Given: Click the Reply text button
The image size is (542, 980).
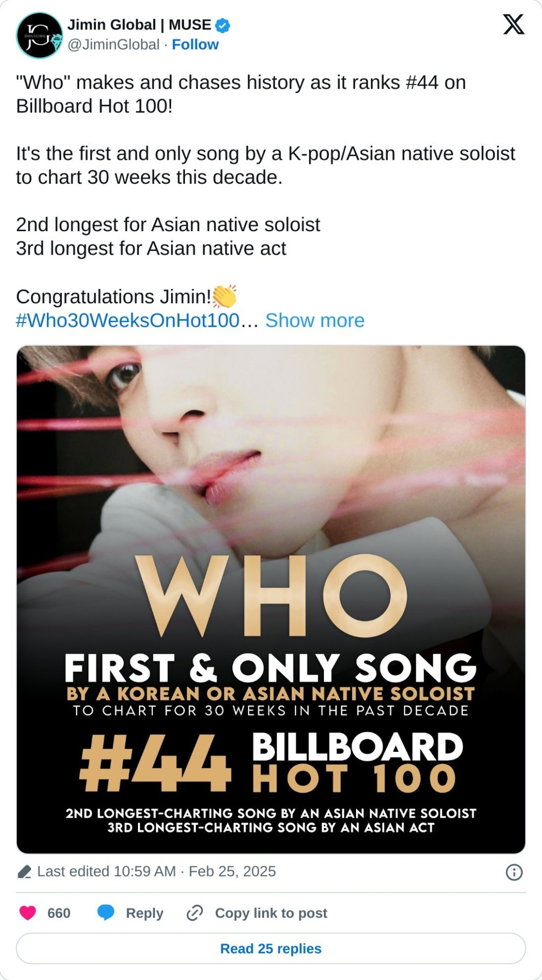Looking at the screenshot, I should [145, 913].
